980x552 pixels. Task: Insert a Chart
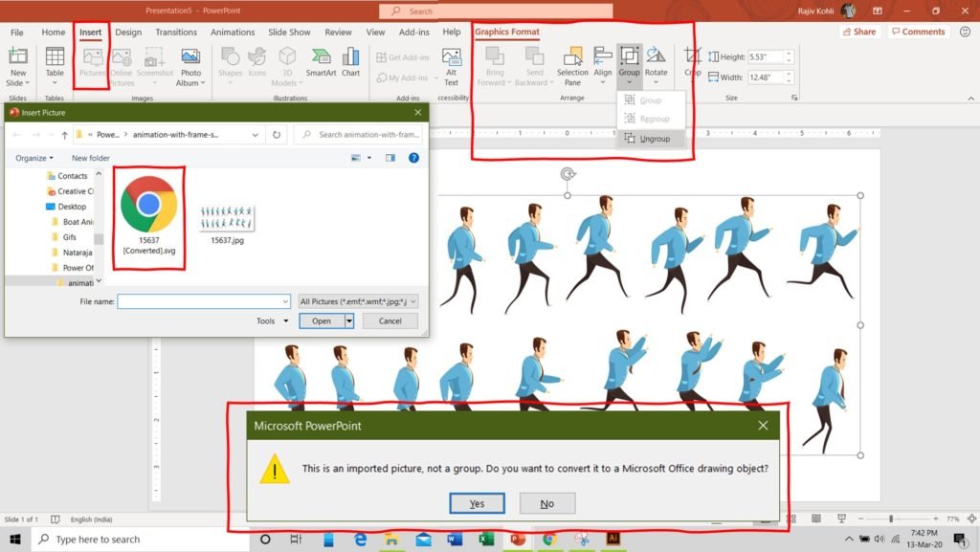click(x=350, y=62)
